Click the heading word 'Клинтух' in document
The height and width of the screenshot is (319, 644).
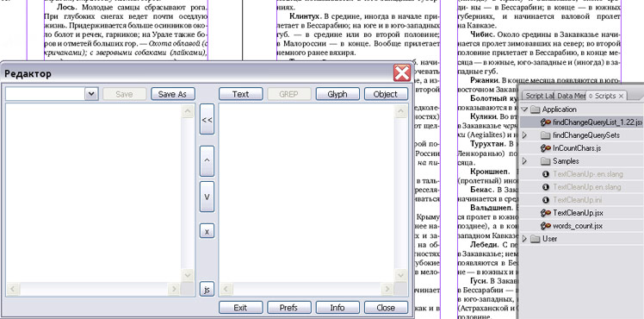(305, 16)
